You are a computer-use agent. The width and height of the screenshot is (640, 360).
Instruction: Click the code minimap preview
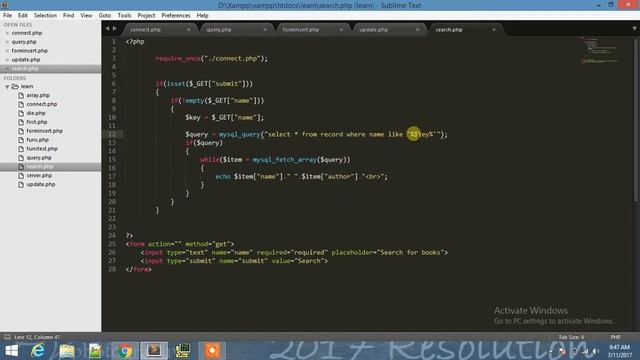pyautogui.click(x=600, y=50)
